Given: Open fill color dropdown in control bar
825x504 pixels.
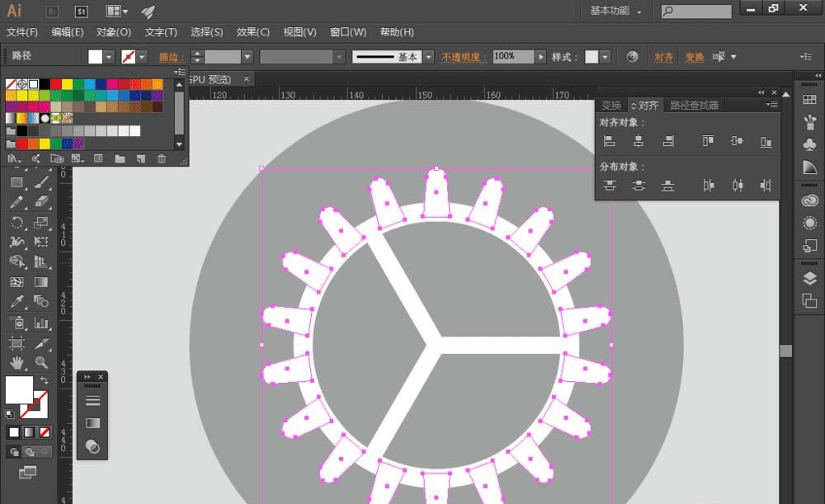Looking at the screenshot, I should (x=109, y=57).
